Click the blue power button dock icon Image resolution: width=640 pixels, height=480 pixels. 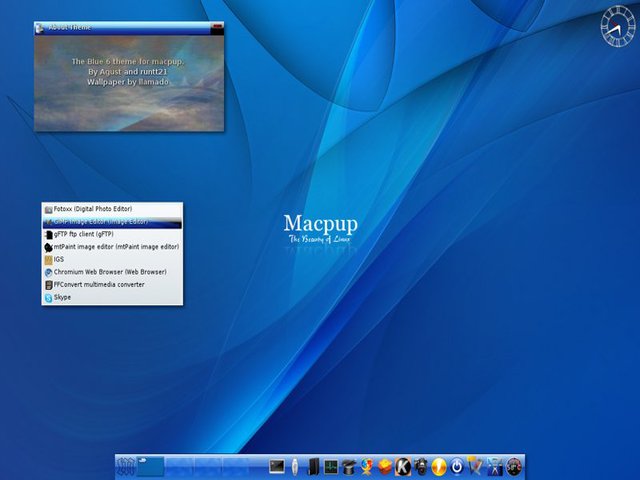coord(457,467)
